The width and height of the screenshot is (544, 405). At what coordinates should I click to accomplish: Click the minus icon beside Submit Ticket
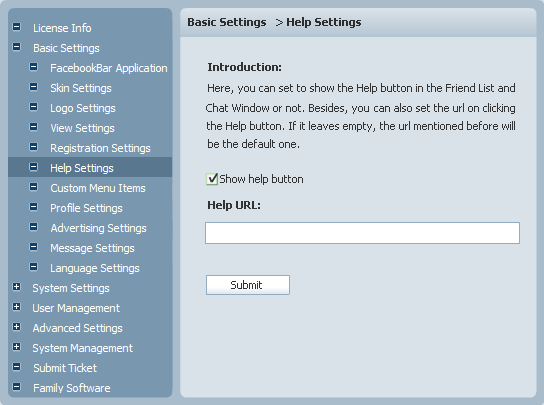[16, 367]
